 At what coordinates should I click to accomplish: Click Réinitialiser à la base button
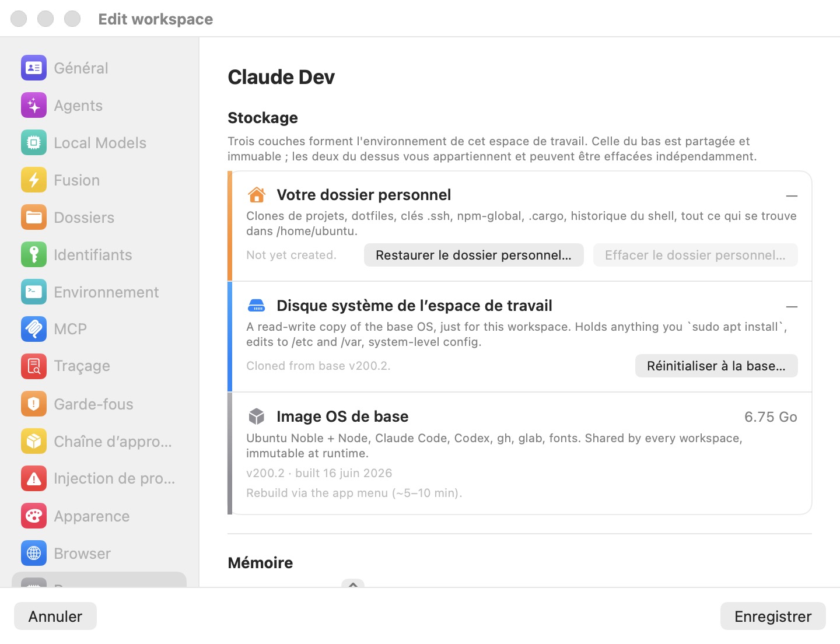pyautogui.click(x=716, y=366)
